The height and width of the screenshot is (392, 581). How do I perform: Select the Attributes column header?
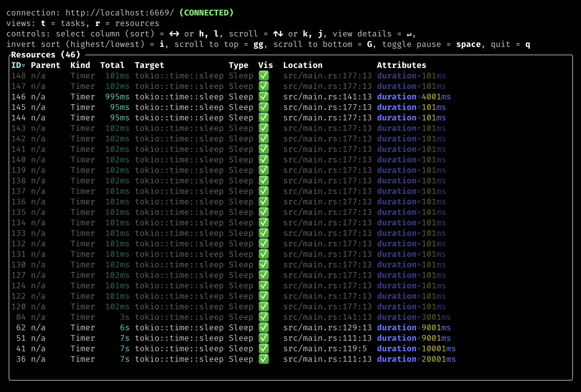click(x=402, y=65)
